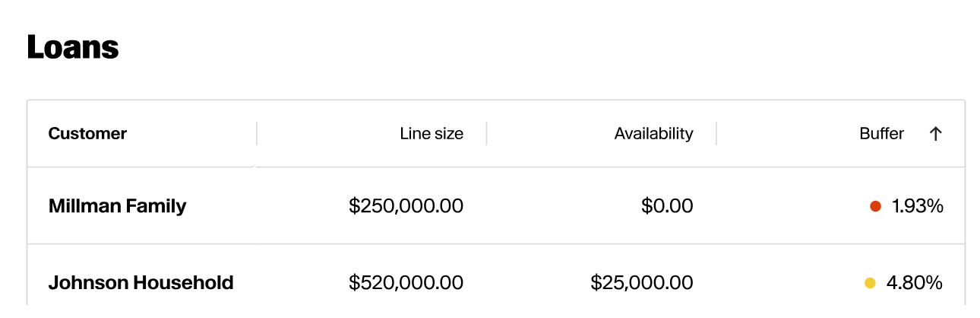Select the Customer column header
The height and width of the screenshot is (318, 980).
(x=142, y=134)
